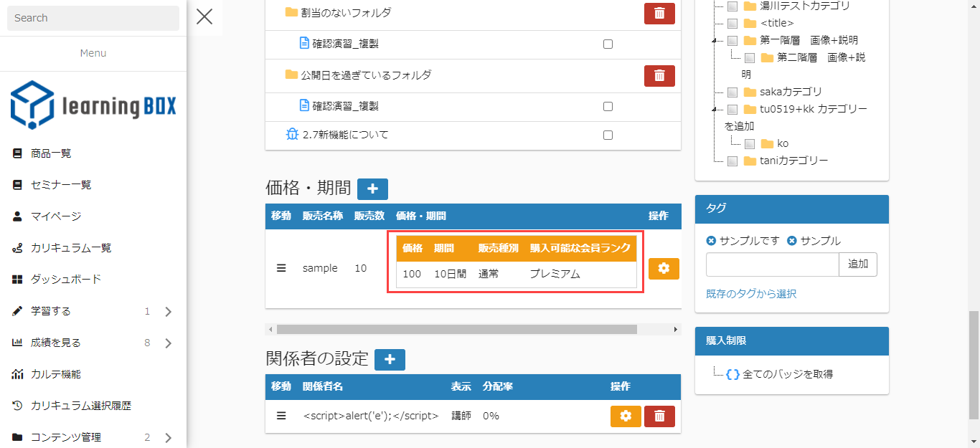Expand the 学習する menu chevron
Viewport: 980px width, 448px height.
coord(169,312)
